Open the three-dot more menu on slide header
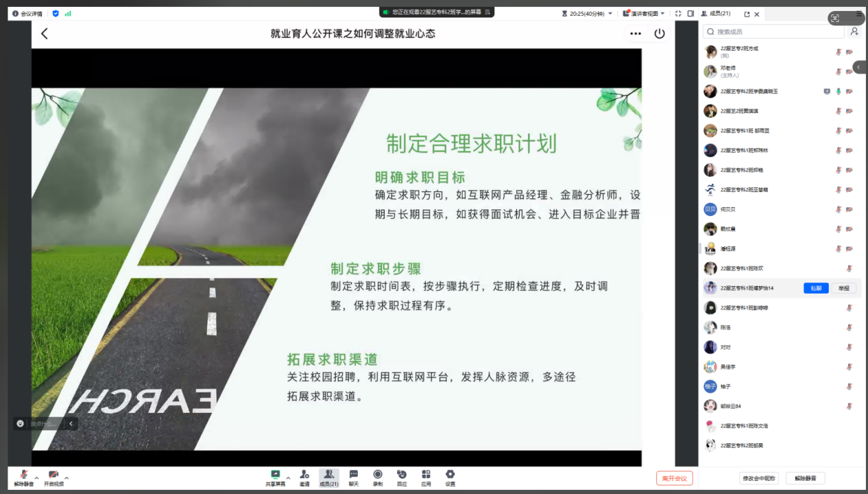Viewport: 868px width, 494px height. (x=636, y=34)
